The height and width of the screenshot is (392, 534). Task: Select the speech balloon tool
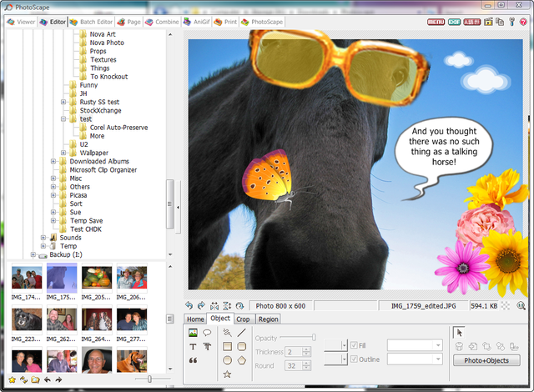pyautogui.click(x=207, y=333)
